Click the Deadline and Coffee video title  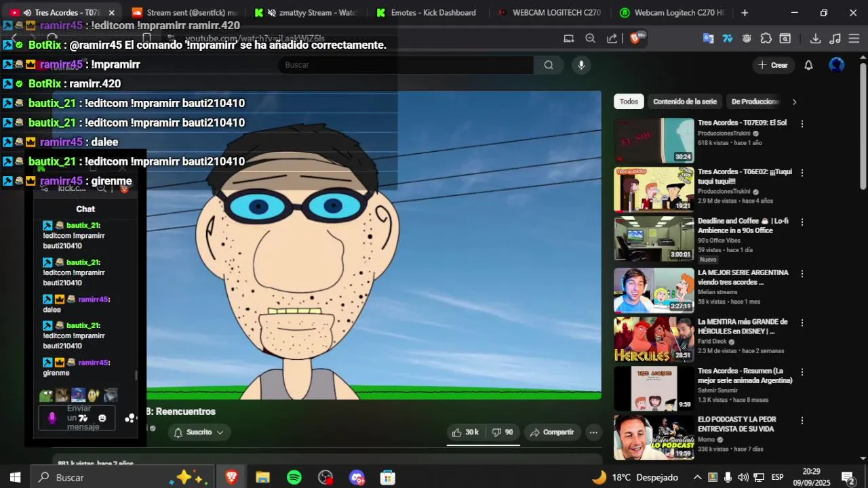click(x=743, y=226)
